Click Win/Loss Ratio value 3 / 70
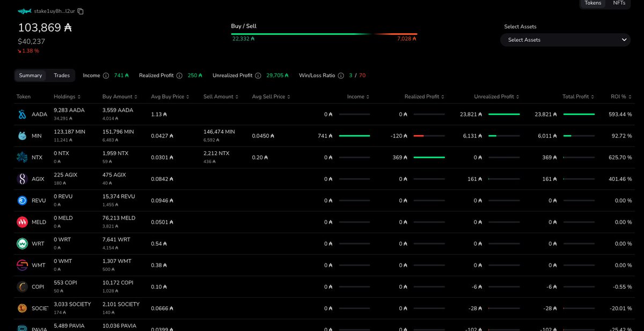 pos(357,76)
